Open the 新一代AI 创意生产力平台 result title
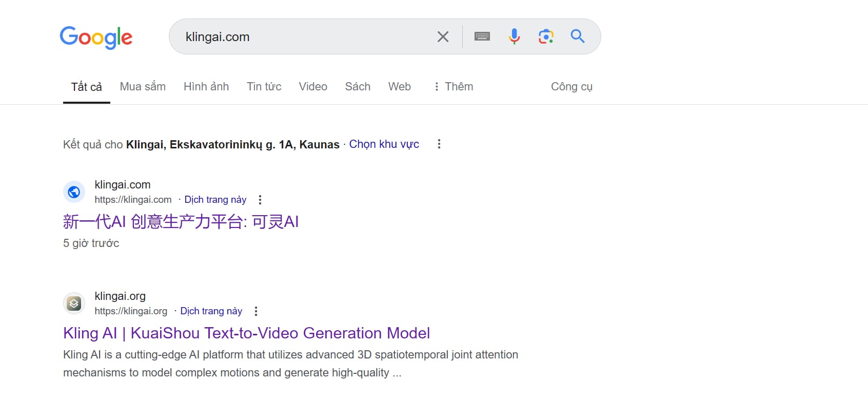 [x=181, y=221]
